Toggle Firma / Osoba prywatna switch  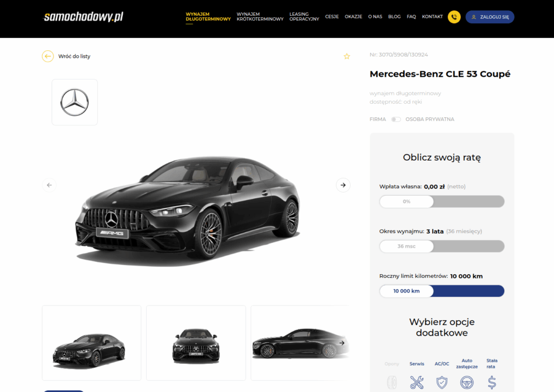coord(396,119)
